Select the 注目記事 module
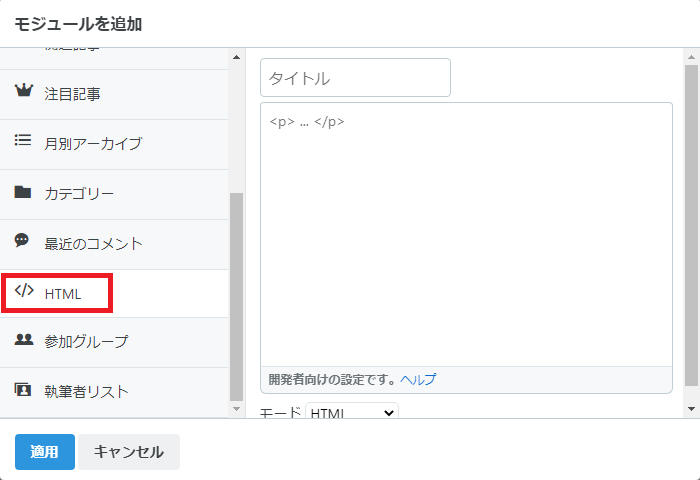 (x=114, y=94)
